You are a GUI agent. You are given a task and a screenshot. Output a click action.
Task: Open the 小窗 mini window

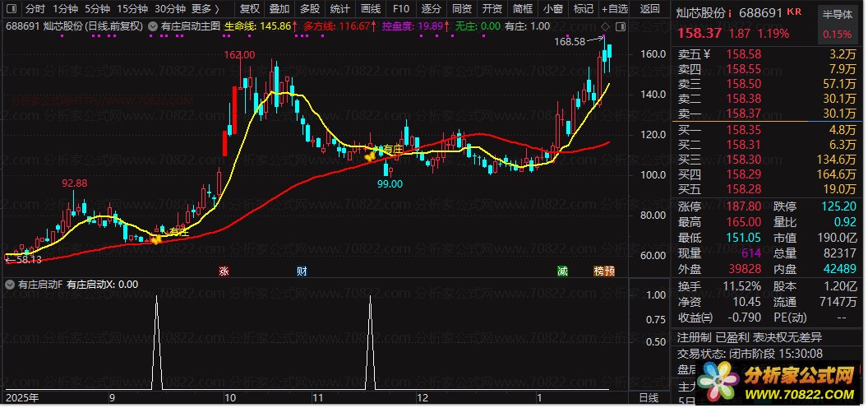tap(553, 9)
